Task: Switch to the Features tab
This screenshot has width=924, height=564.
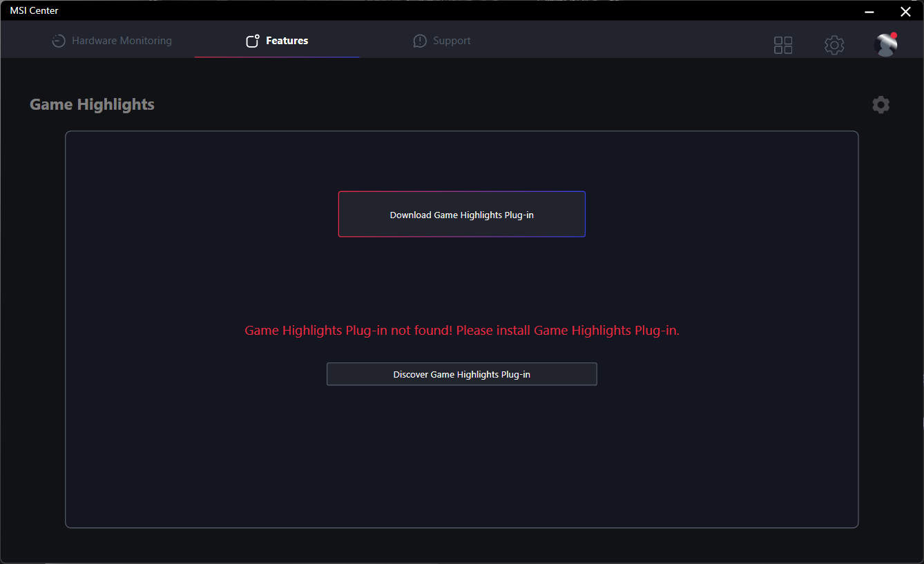Action: coord(277,41)
